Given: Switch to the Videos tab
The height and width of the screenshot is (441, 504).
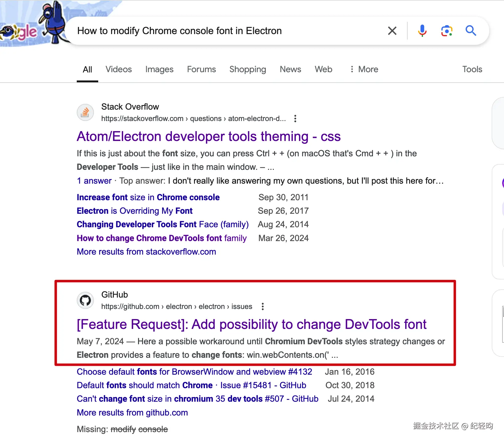Looking at the screenshot, I should [x=118, y=69].
